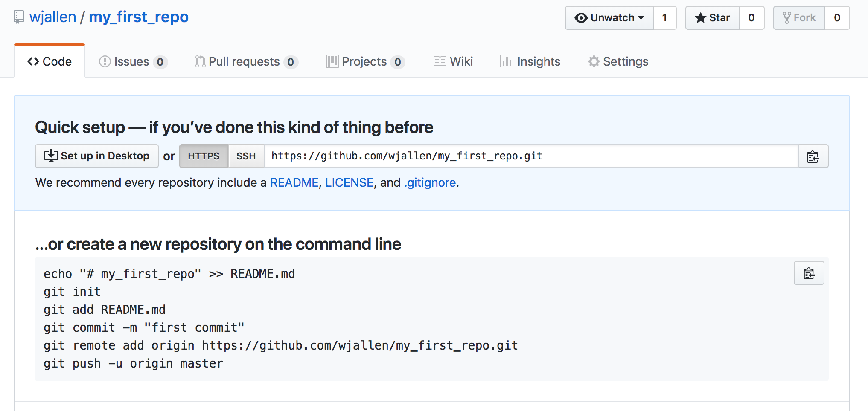Click the Fork button
The image size is (868, 411).
[x=799, y=18]
